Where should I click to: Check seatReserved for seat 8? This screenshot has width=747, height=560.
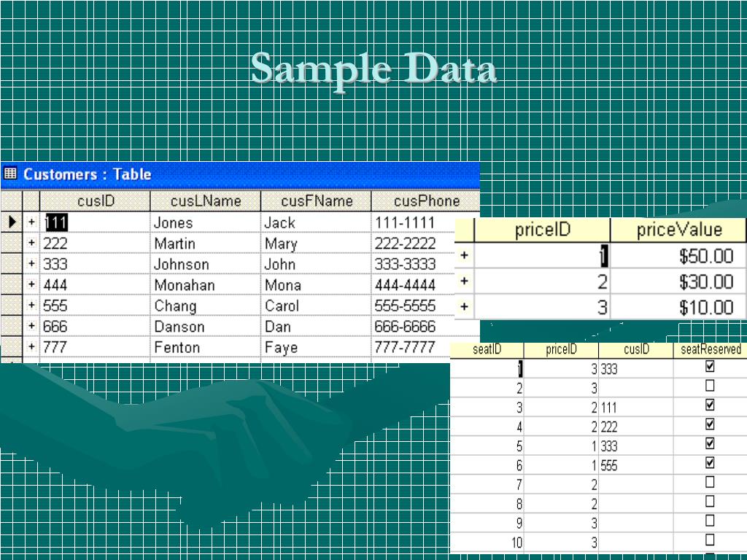coord(710,501)
